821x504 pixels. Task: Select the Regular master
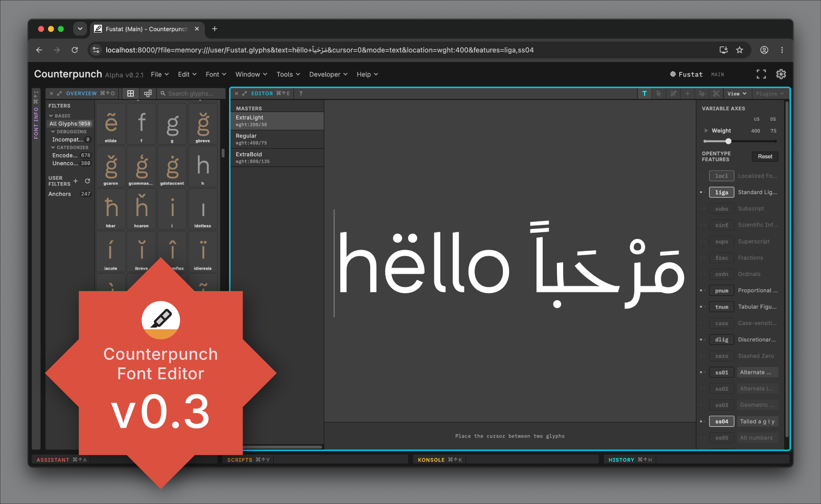(277, 140)
